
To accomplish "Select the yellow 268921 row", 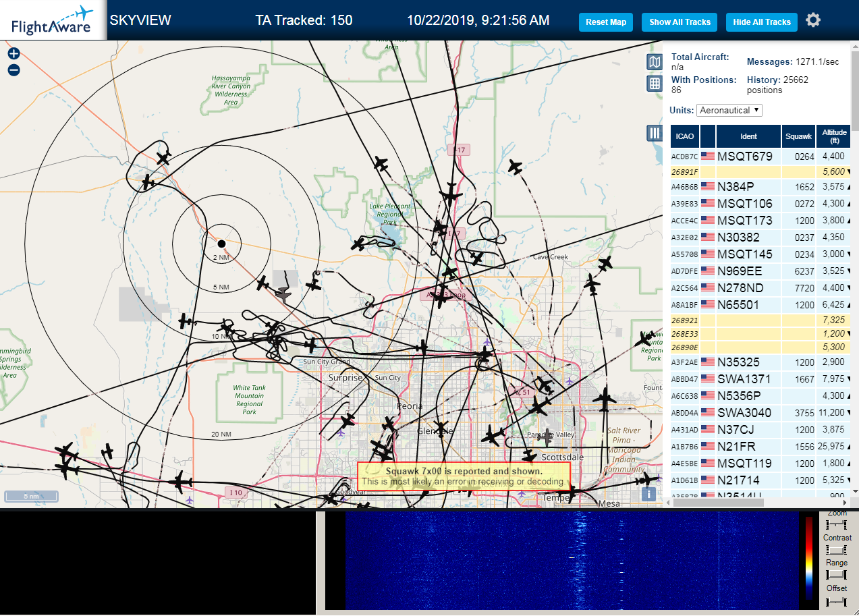I will (760, 320).
